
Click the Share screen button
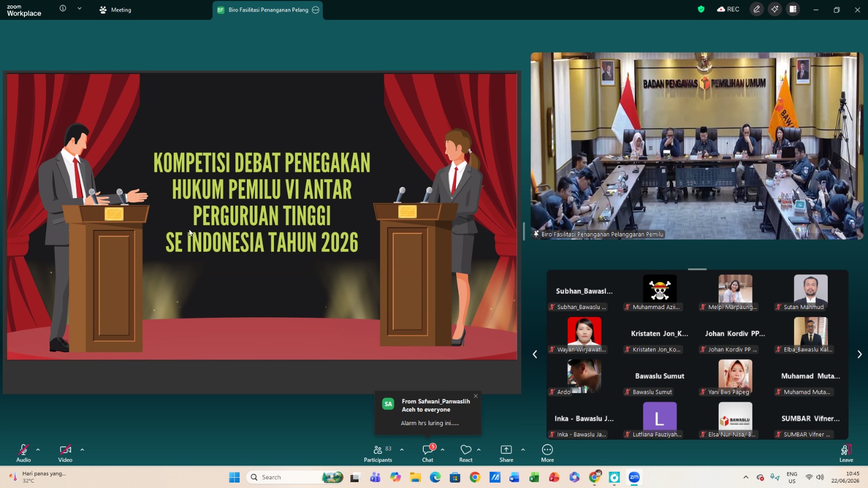click(x=506, y=453)
